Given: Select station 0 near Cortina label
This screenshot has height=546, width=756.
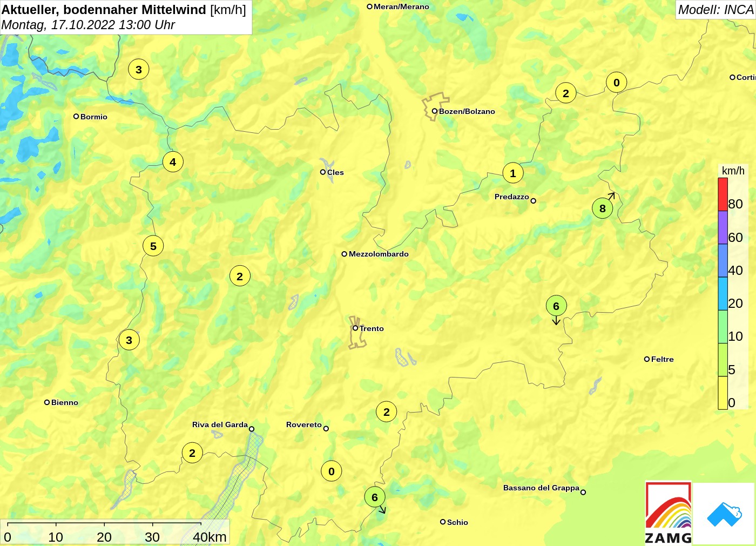Looking at the screenshot, I should coord(617,83).
